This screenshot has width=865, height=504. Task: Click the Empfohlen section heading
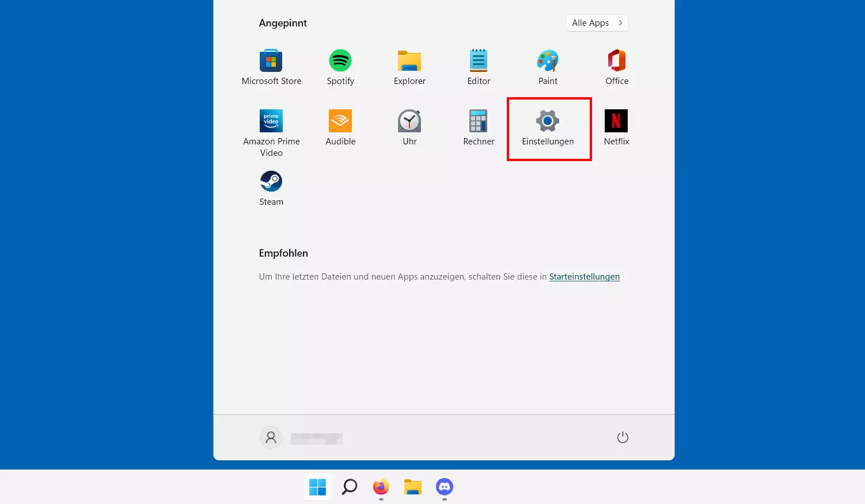point(283,253)
